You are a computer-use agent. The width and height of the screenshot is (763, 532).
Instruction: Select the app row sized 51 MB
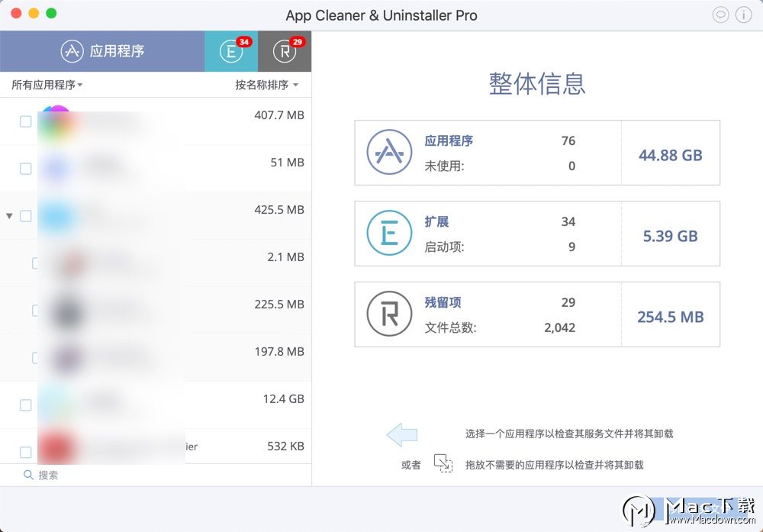point(156,169)
